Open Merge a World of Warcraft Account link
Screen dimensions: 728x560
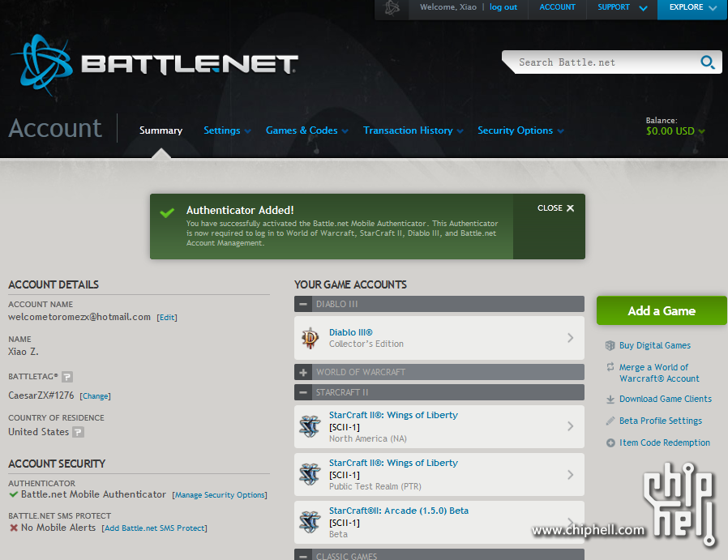[659, 373]
